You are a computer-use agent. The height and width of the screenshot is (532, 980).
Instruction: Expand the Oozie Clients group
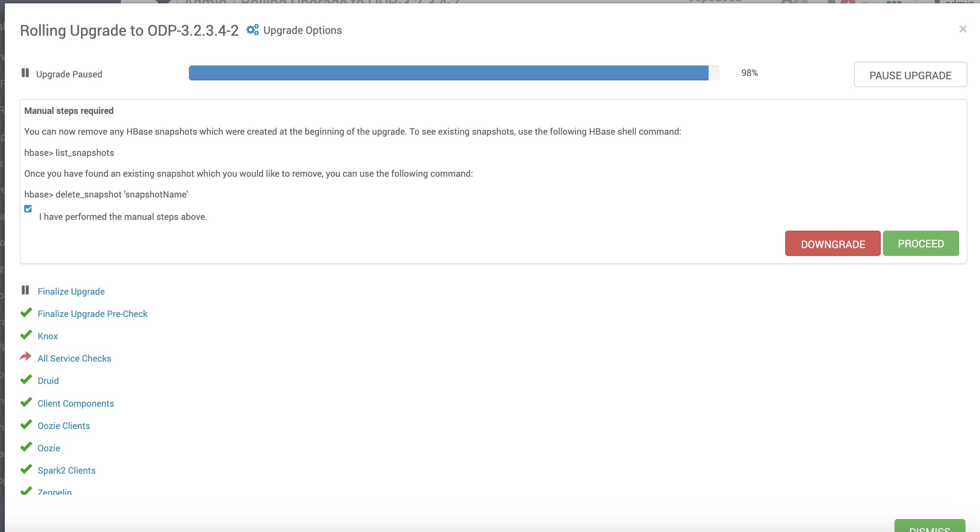point(64,426)
